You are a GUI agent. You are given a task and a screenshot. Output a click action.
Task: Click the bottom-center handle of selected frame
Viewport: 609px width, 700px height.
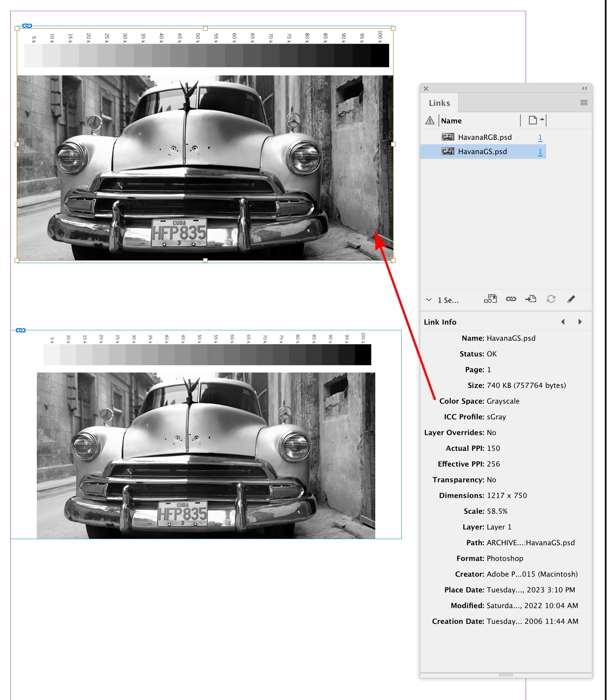coord(205,261)
